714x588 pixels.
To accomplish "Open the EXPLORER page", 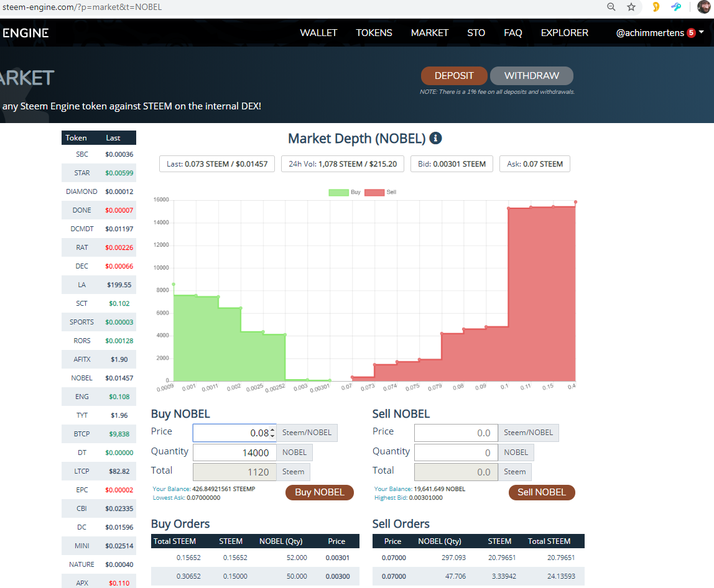I will tap(564, 33).
